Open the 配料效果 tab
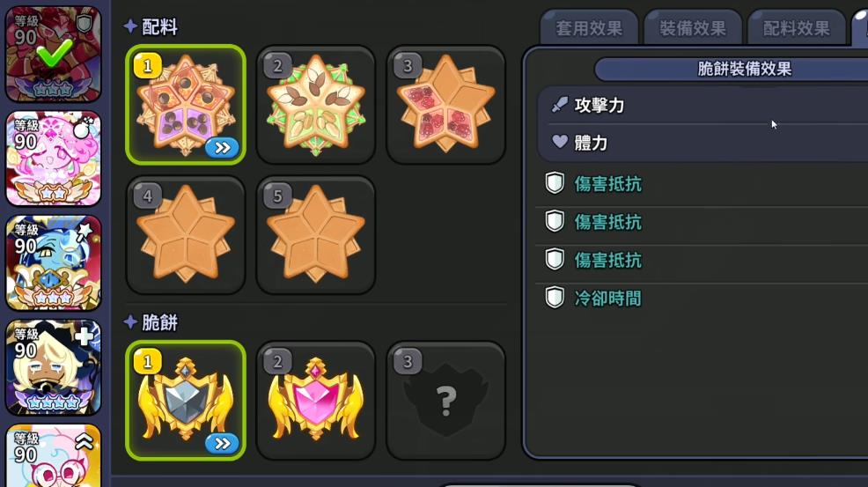 (796, 27)
